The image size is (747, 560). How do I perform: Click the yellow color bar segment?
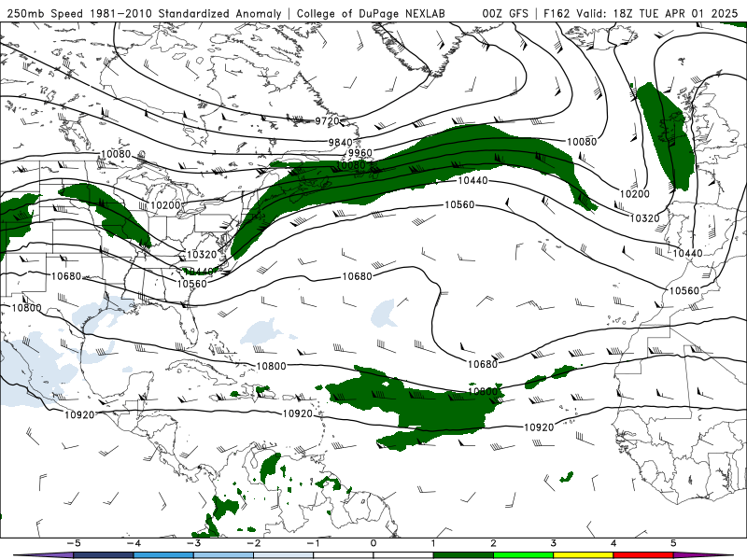[x=583, y=555]
